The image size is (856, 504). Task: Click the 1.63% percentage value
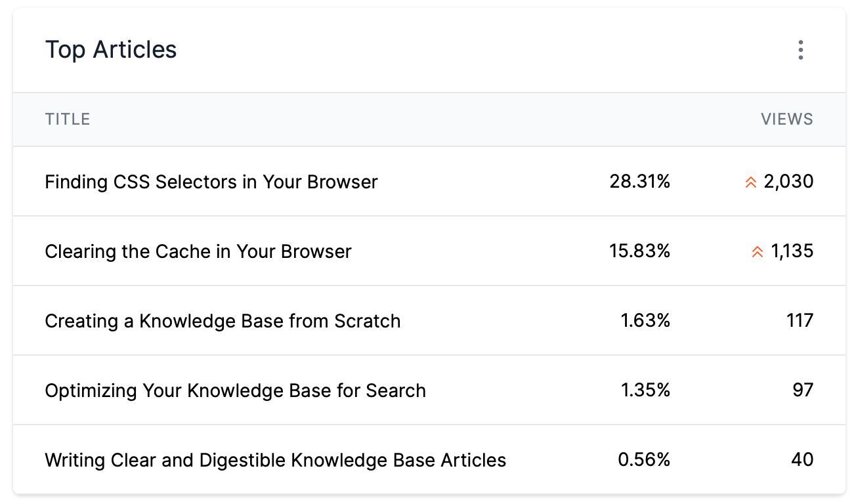tap(645, 321)
